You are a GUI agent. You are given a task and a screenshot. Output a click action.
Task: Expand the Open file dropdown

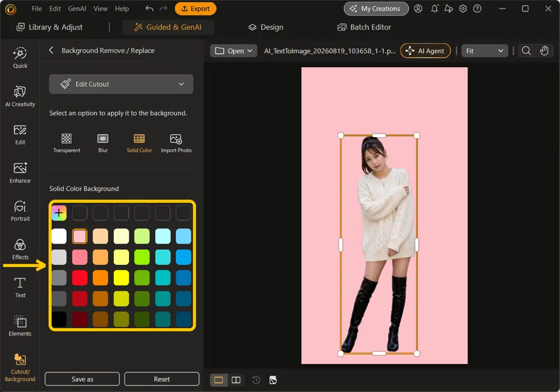click(233, 51)
